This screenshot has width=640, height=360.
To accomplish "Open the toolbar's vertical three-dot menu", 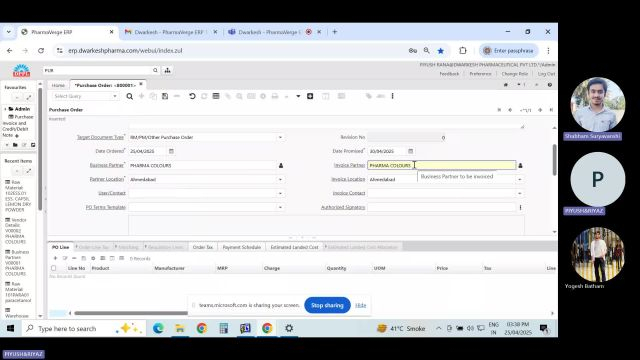I will click(392, 96).
